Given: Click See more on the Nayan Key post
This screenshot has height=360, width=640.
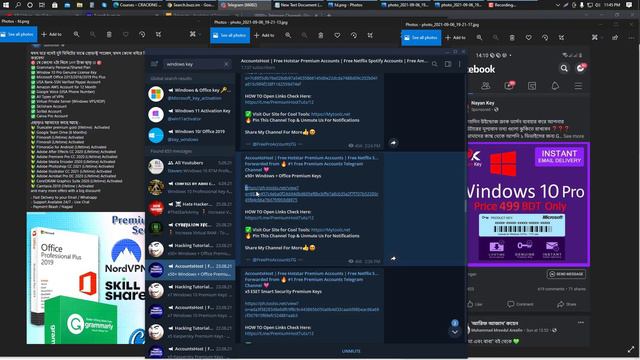Looking at the screenshot, I should [x=574, y=136].
